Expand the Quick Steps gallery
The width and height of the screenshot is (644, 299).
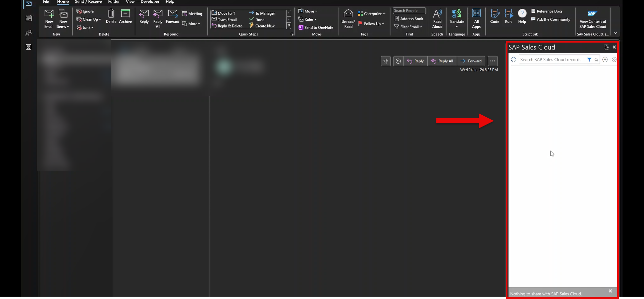tap(289, 26)
